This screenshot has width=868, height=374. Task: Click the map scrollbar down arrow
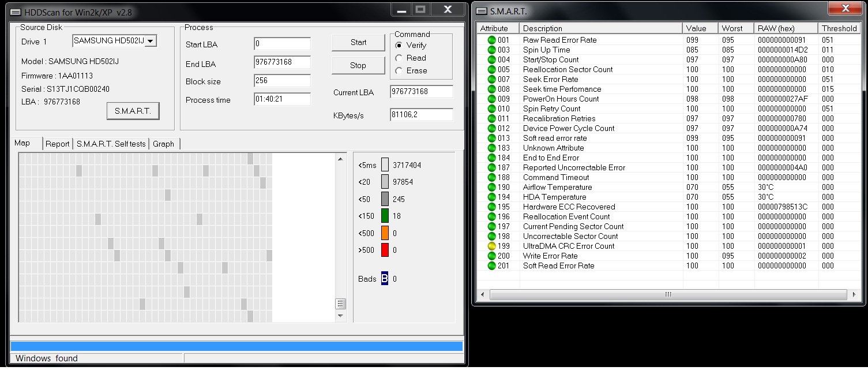click(340, 316)
